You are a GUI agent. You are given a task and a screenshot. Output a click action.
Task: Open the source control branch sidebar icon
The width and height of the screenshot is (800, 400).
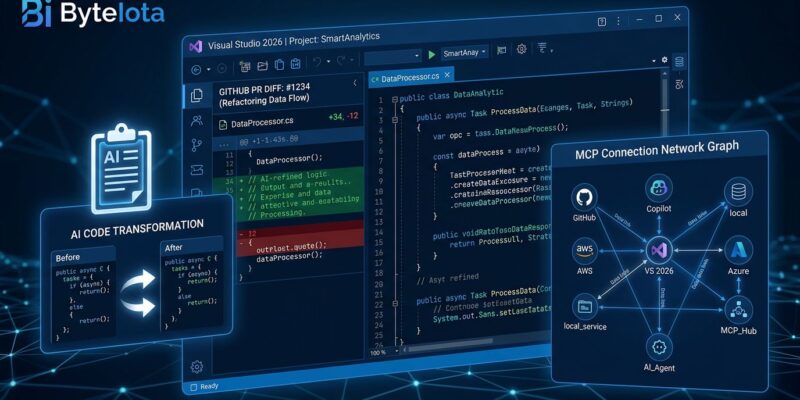196,145
